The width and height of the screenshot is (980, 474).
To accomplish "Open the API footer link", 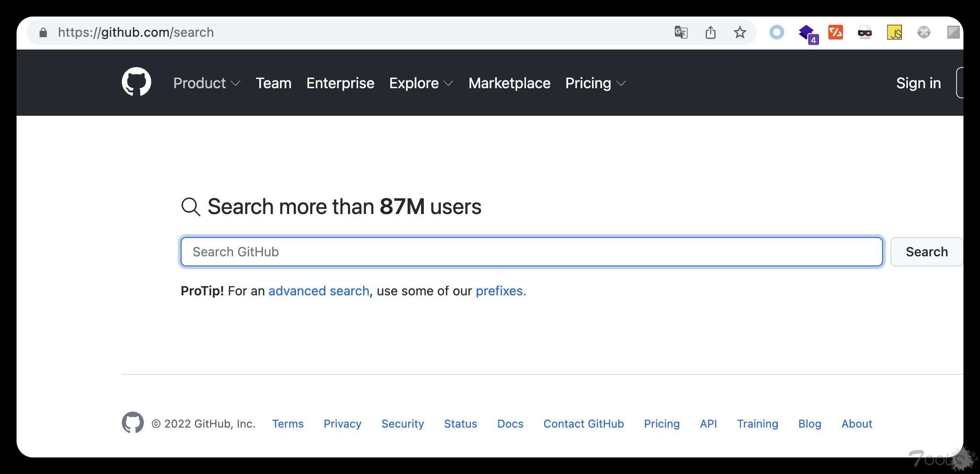I will point(708,423).
